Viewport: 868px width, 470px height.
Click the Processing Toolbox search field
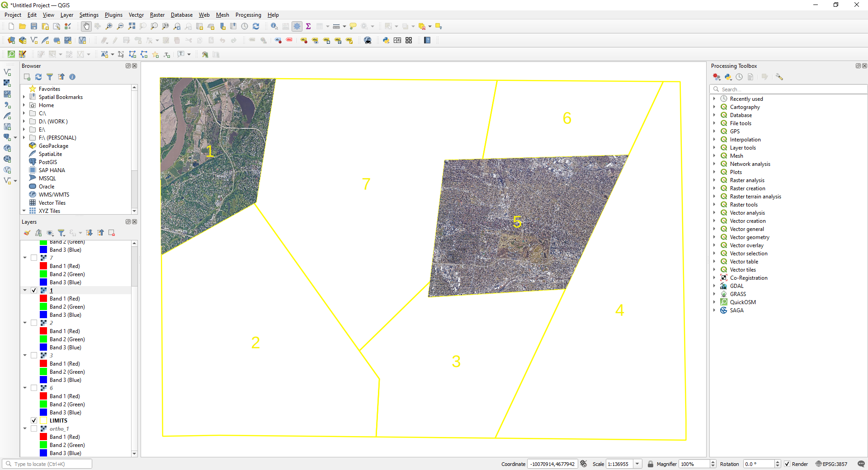tap(788, 89)
